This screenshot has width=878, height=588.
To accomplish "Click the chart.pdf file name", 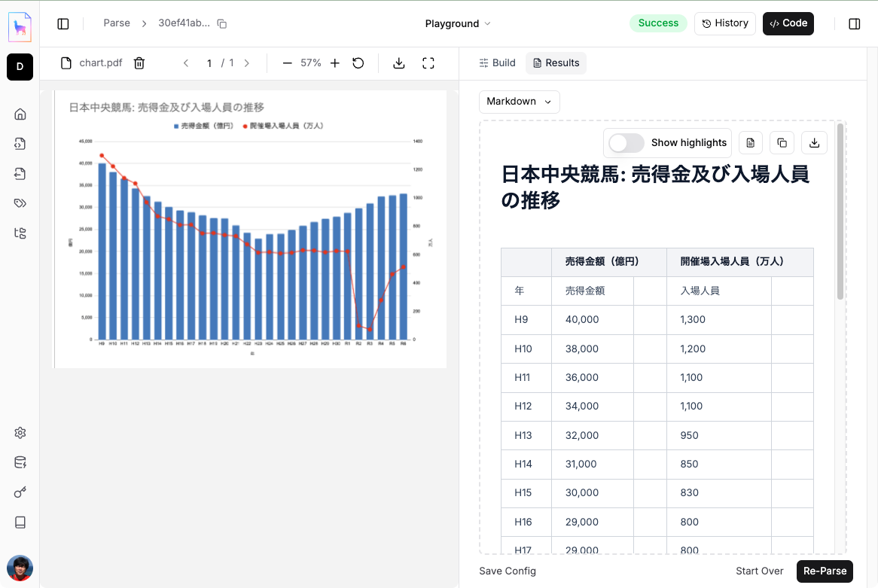I will tap(101, 62).
